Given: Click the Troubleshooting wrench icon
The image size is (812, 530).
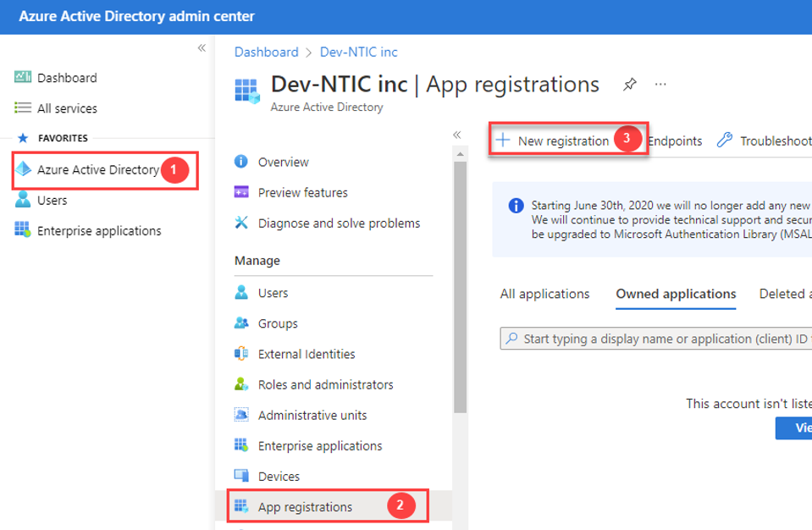Looking at the screenshot, I should 725,140.
